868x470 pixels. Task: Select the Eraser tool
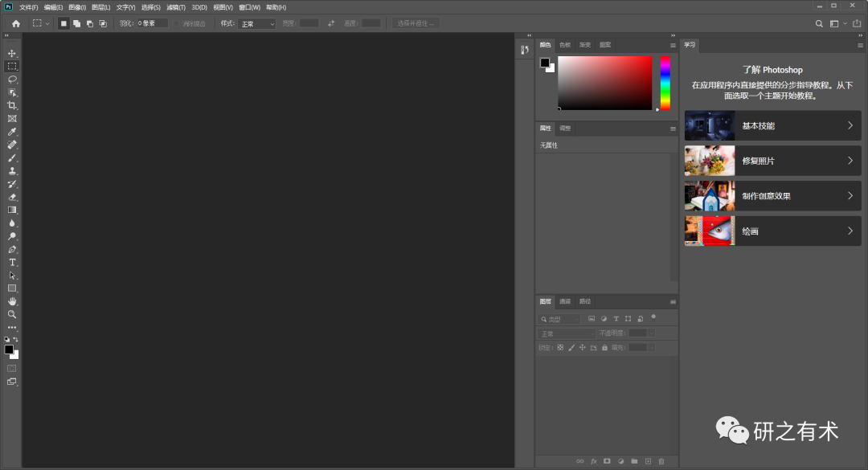(11, 197)
